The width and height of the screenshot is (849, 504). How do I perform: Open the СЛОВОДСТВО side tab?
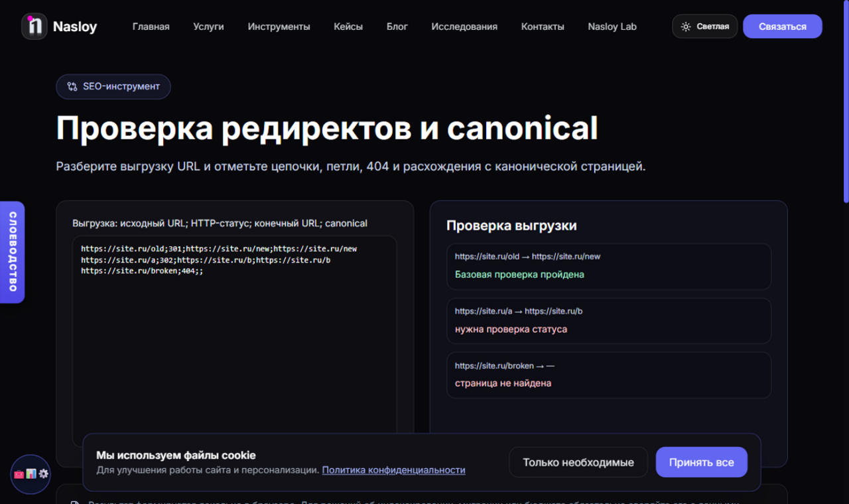point(12,252)
